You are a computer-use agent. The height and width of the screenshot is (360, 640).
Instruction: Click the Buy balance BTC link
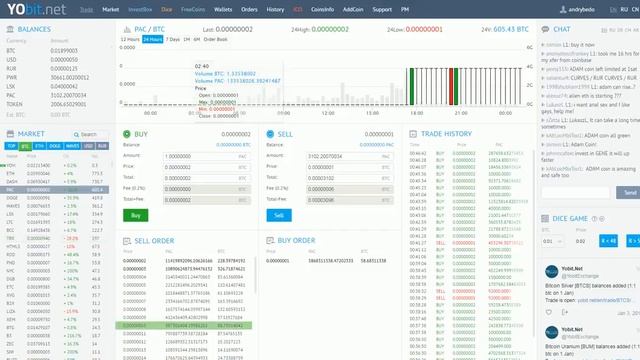click(233, 145)
